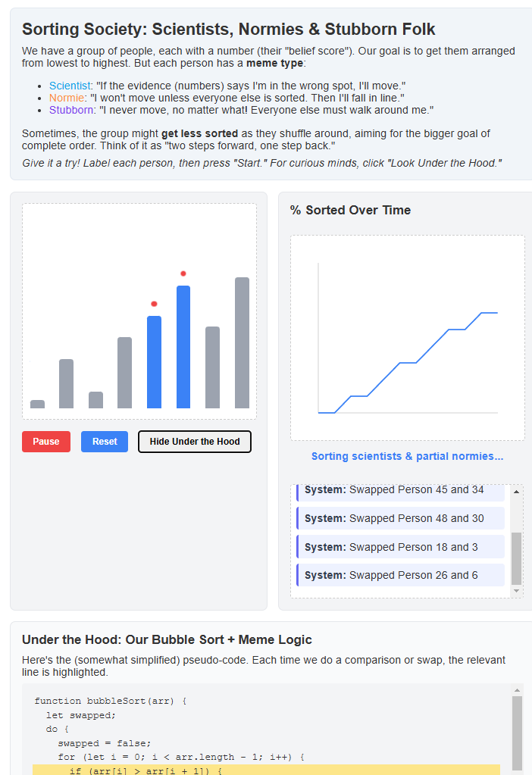
Task: Click the pseudo-code panel scrollbar thumb
Action: pos(518,732)
